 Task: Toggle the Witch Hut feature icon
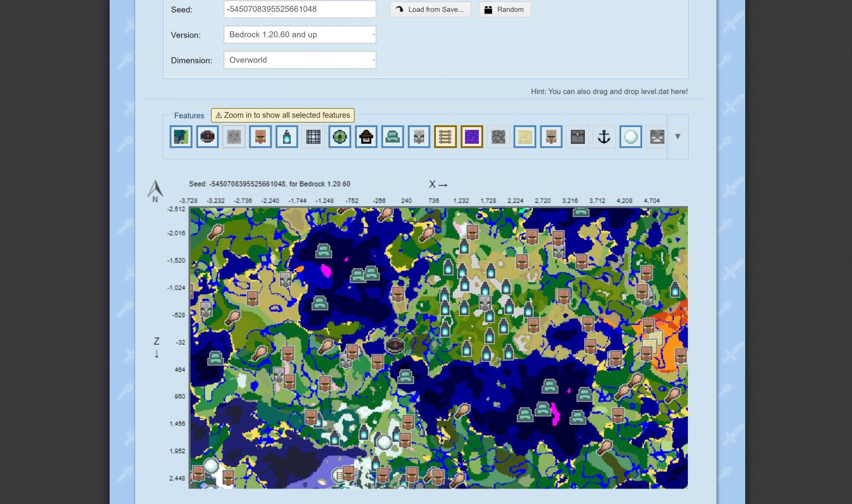click(x=366, y=137)
